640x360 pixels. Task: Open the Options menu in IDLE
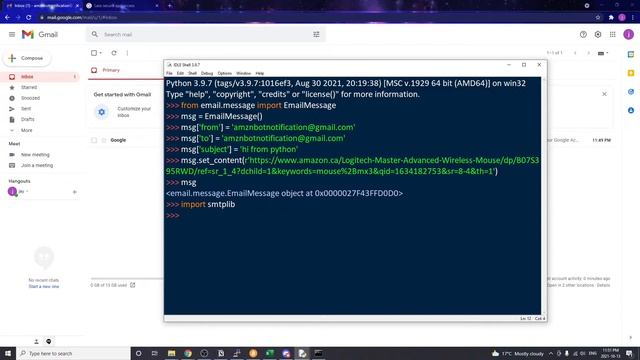tap(224, 73)
